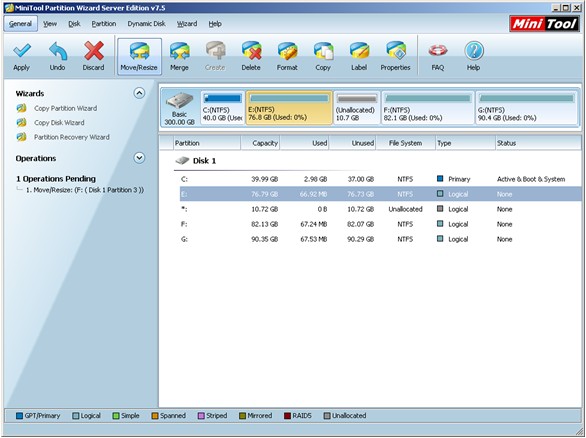Launch Partition Recovery Wizard

pyautogui.click(x=72, y=137)
